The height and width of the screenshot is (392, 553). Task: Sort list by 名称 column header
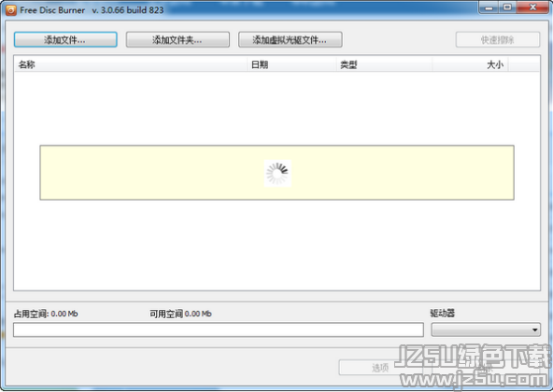(x=131, y=64)
